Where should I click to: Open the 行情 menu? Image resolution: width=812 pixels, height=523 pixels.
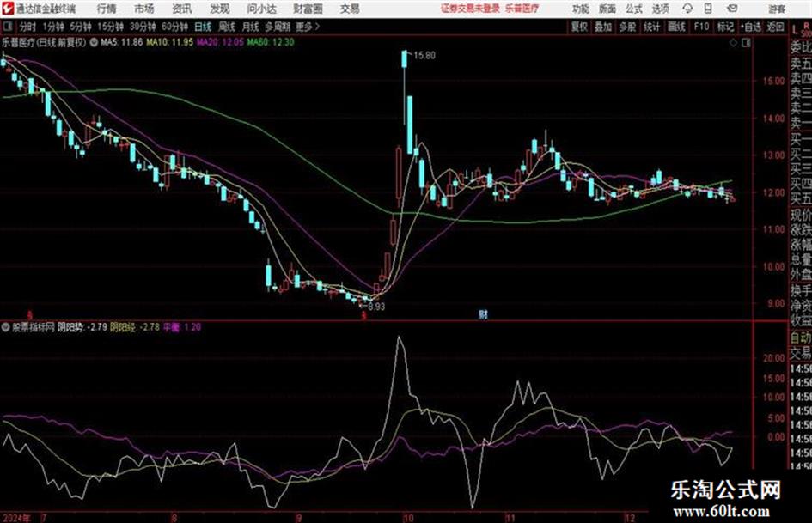[x=107, y=9]
